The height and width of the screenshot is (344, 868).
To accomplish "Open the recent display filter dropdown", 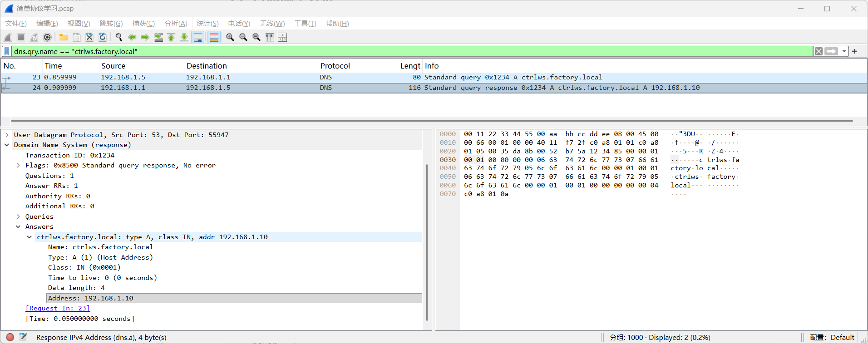I will tap(844, 51).
